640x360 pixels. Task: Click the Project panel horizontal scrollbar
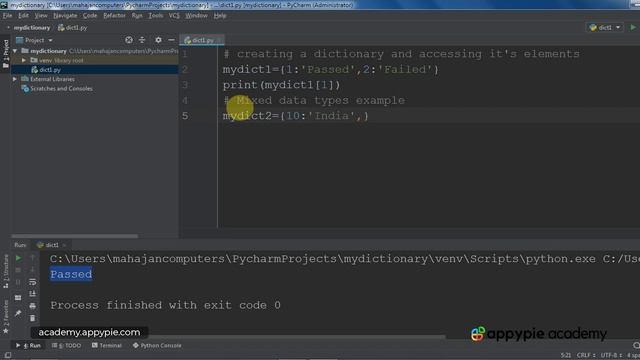point(75,236)
